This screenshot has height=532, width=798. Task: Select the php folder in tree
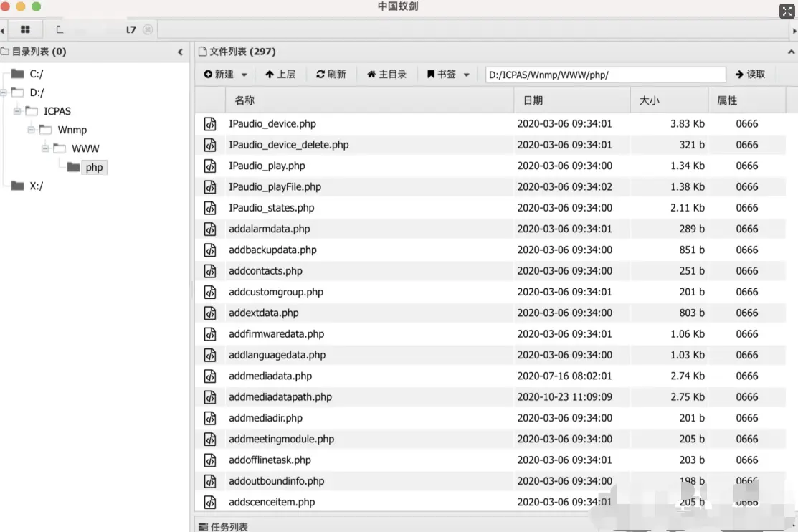tap(94, 167)
